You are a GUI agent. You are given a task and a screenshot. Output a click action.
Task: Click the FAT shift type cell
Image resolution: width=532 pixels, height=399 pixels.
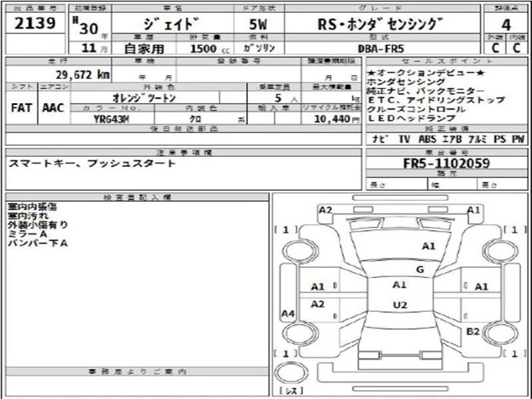[21, 106]
